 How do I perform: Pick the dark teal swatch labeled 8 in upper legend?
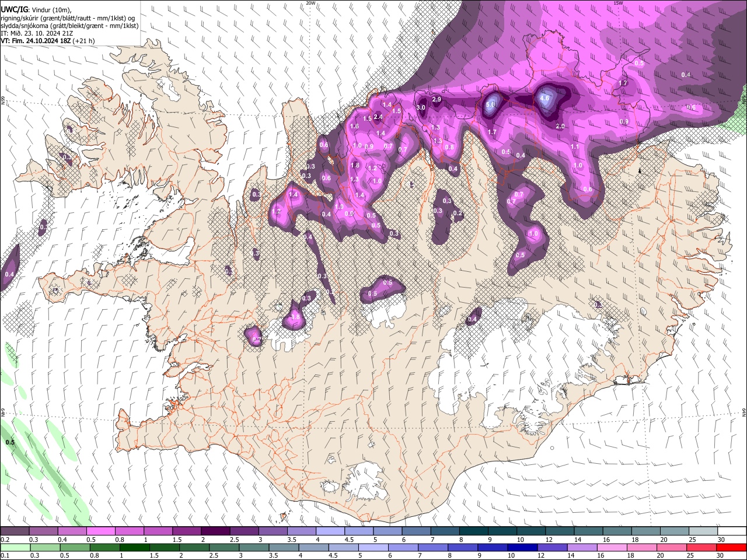474,531
